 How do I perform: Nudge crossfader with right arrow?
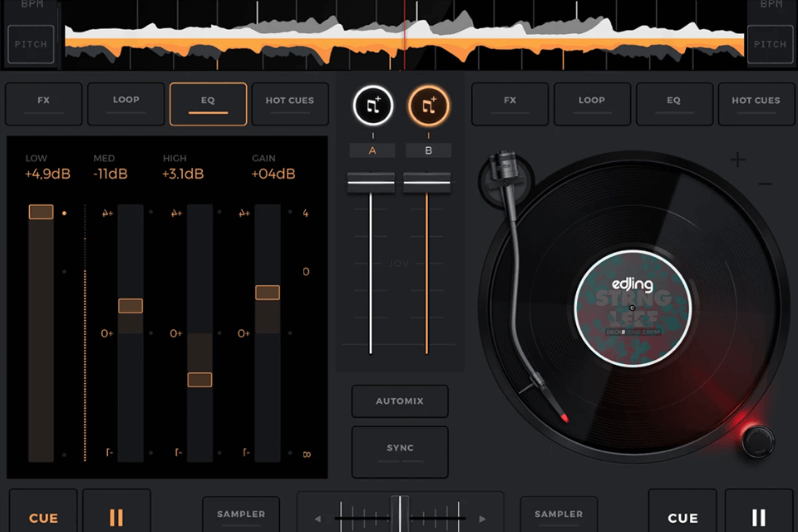coord(482,519)
